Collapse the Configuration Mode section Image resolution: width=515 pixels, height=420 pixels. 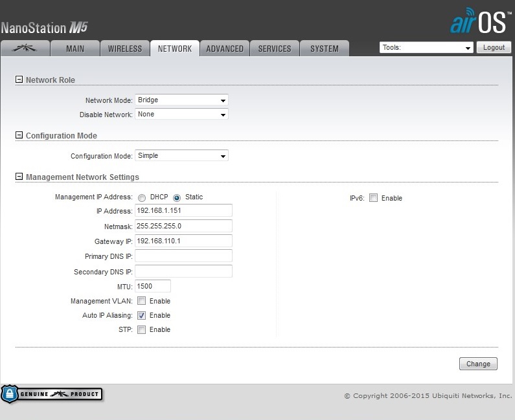19,135
